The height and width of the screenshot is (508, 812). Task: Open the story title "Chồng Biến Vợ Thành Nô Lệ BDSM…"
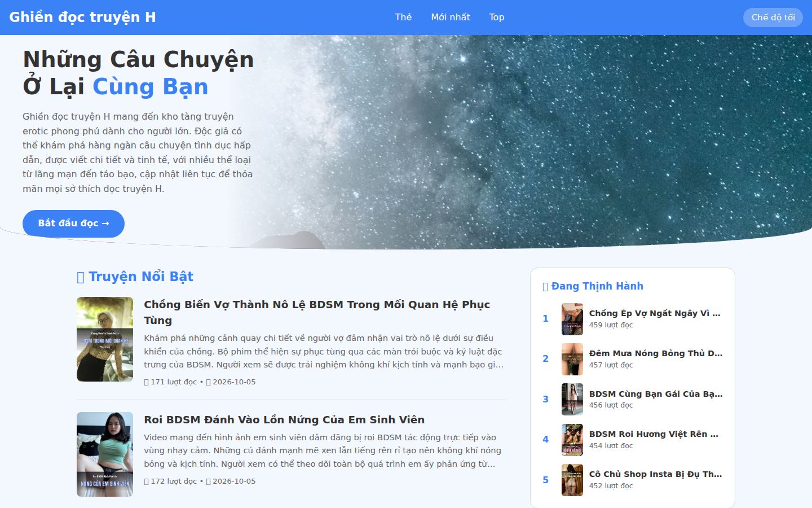tap(317, 312)
